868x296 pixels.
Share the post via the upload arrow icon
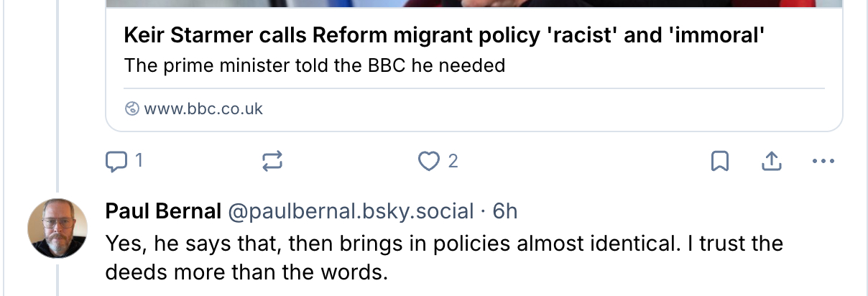pos(770,162)
